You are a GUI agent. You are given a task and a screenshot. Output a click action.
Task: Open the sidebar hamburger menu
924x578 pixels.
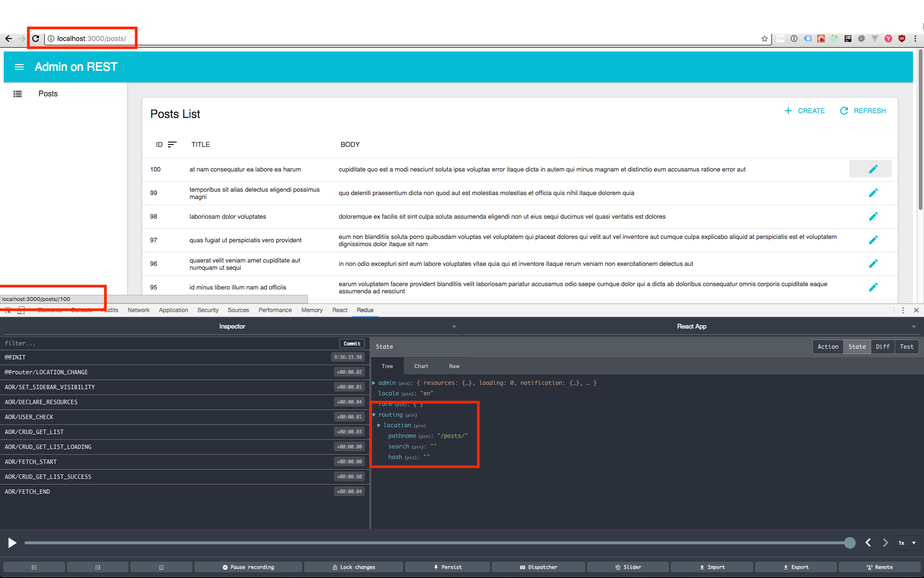(x=19, y=67)
